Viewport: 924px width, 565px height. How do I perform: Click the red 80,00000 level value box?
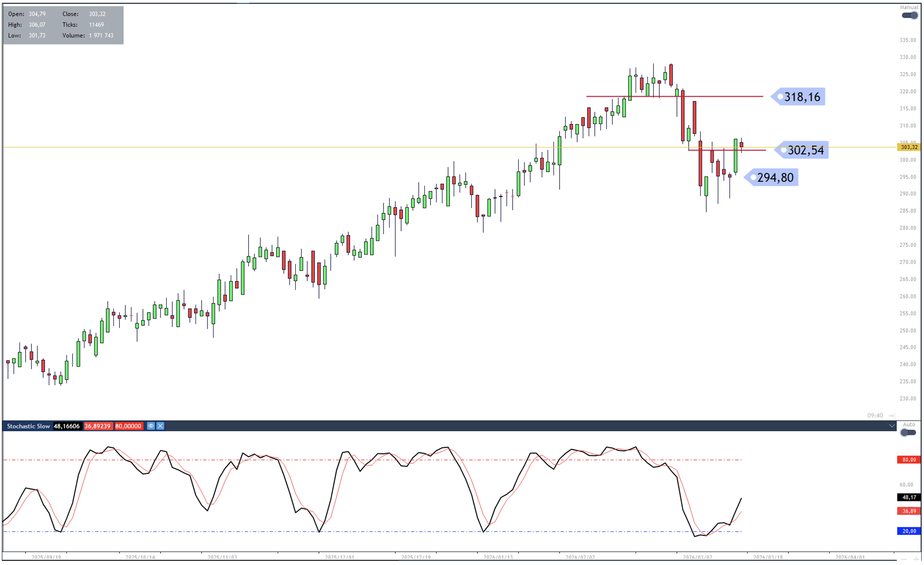[x=128, y=426]
